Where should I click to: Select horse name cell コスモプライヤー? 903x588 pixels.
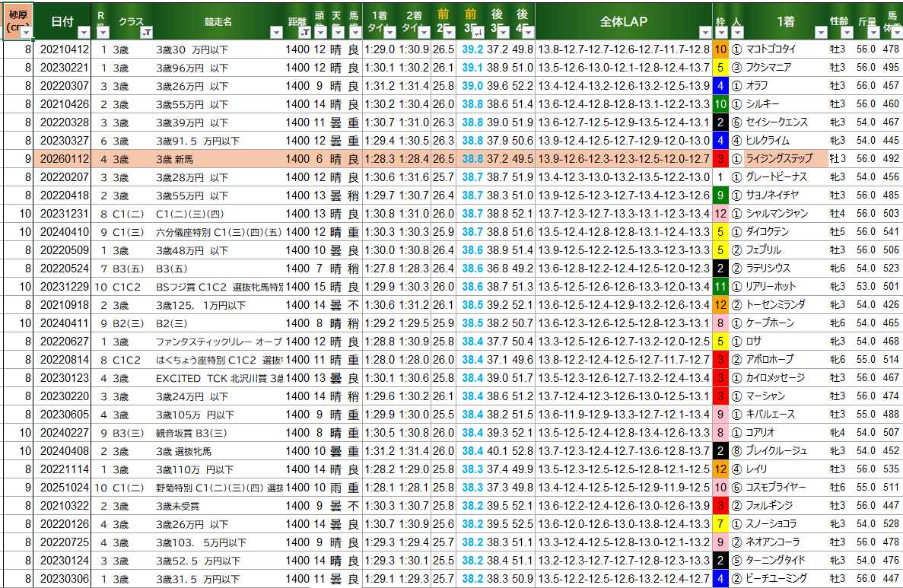(x=786, y=488)
